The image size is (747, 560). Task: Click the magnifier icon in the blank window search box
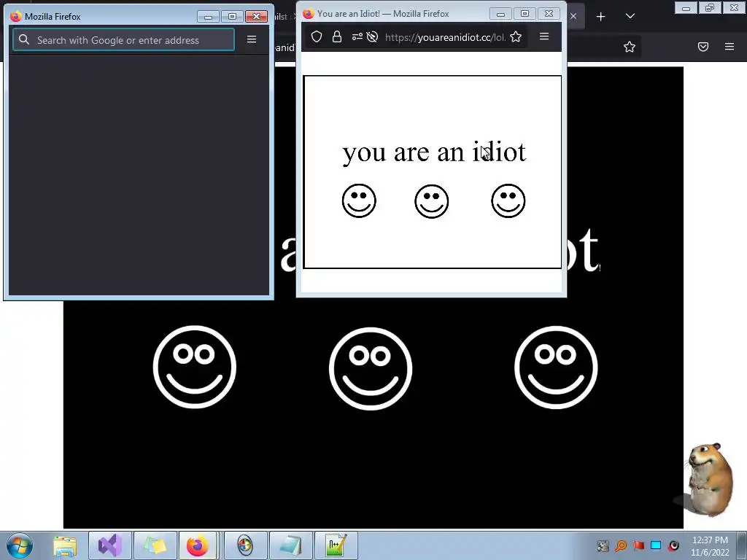click(x=24, y=40)
